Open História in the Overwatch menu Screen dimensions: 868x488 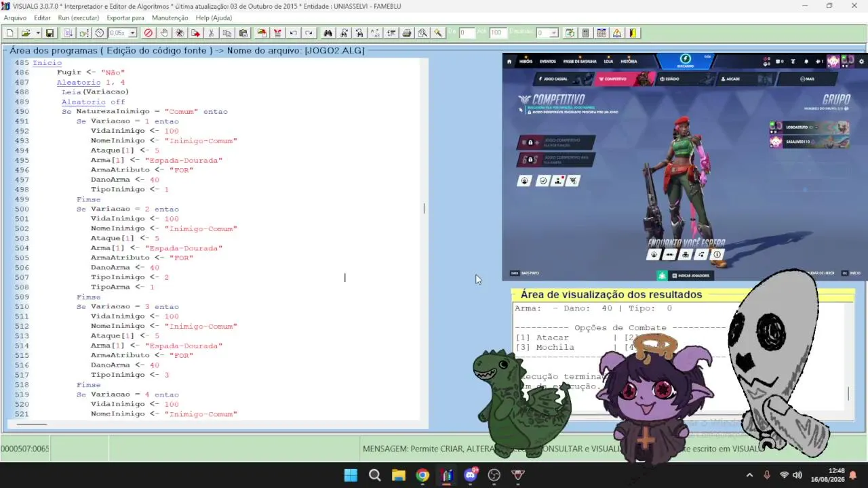[x=629, y=61]
